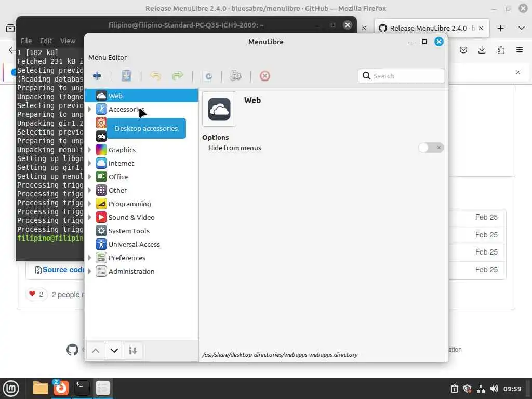
Task: Click the 09:59 clock in panel
Action: click(512, 389)
